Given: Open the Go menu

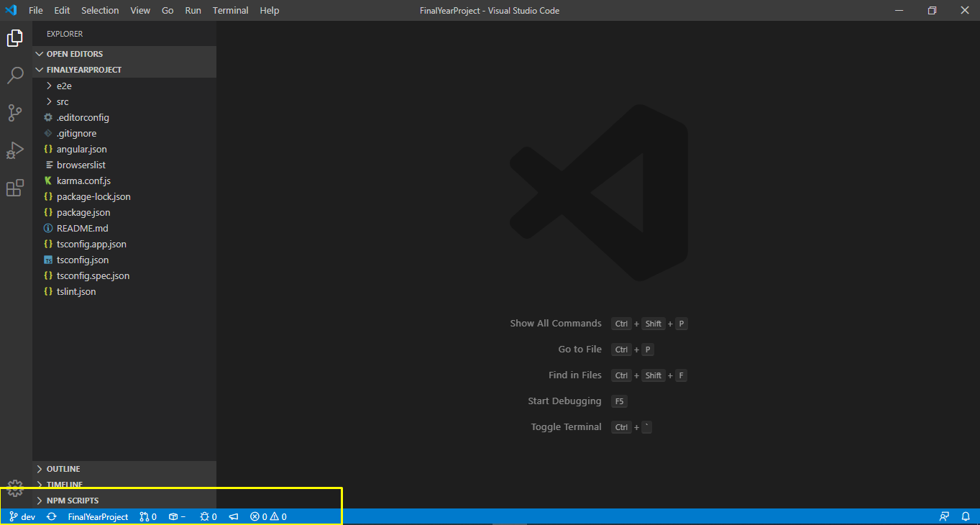Looking at the screenshot, I should click(x=168, y=10).
